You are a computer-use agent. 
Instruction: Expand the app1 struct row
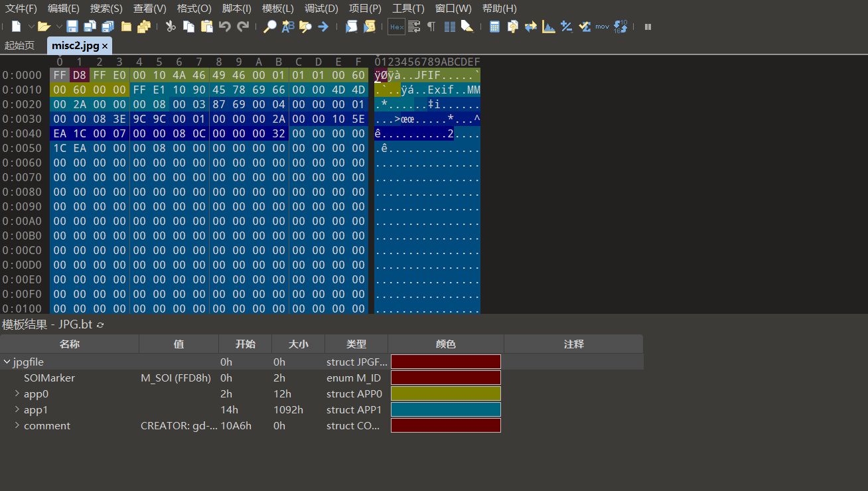pyautogui.click(x=17, y=409)
